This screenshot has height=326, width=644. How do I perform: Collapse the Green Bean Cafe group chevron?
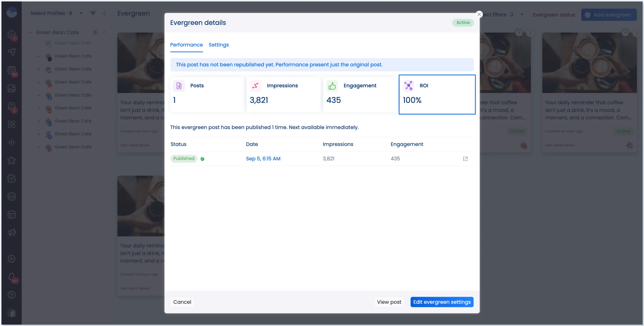coord(104,32)
